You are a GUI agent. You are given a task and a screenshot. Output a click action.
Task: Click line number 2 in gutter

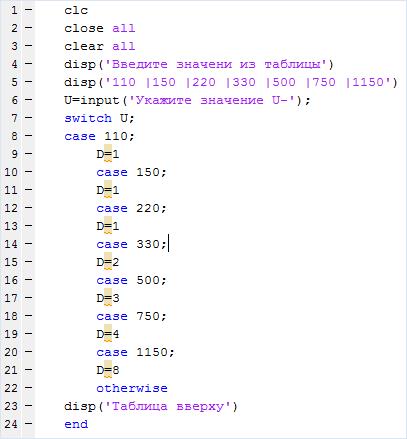point(14,28)
